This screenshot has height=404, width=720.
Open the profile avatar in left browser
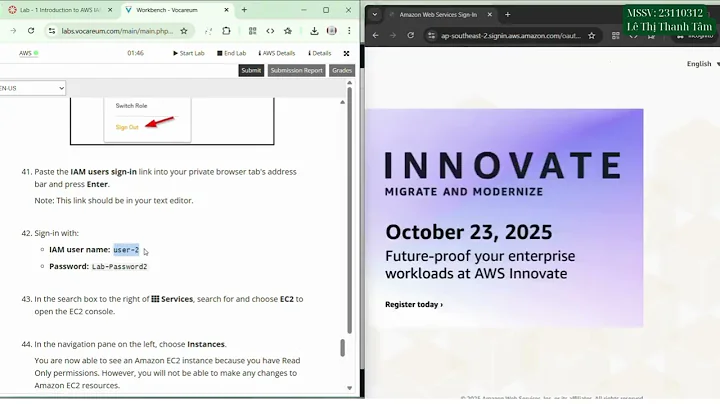coord(332,31)
